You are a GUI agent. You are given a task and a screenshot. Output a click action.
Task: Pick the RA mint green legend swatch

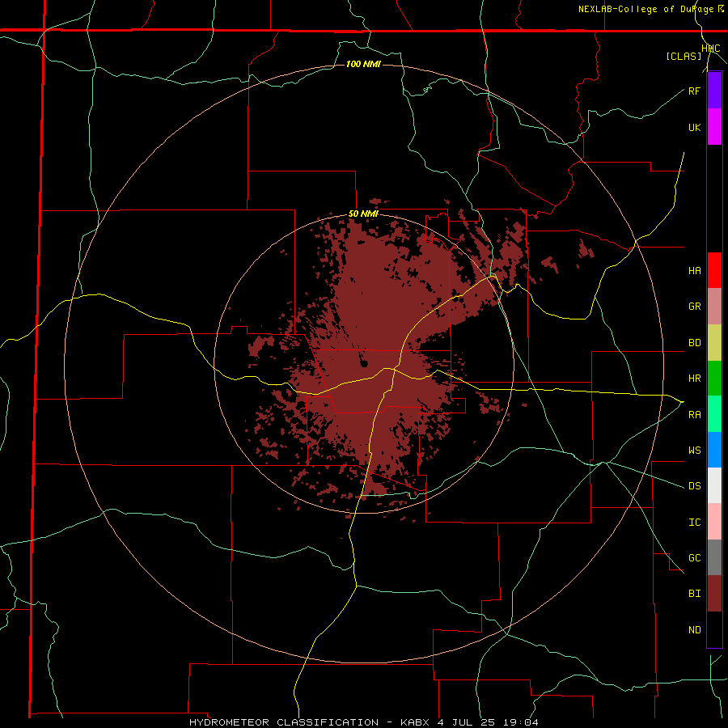click(x=714, y=414)
